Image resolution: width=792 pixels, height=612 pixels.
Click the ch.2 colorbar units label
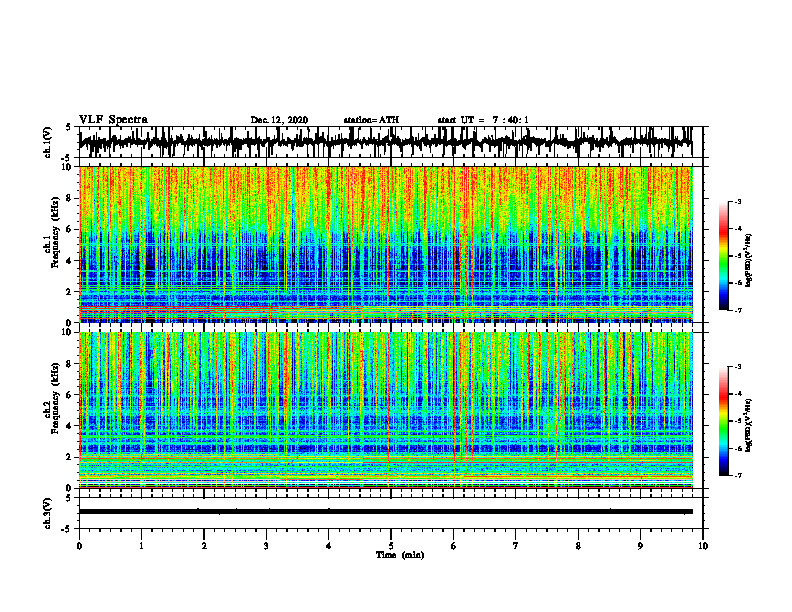click(x=749, y=426)
